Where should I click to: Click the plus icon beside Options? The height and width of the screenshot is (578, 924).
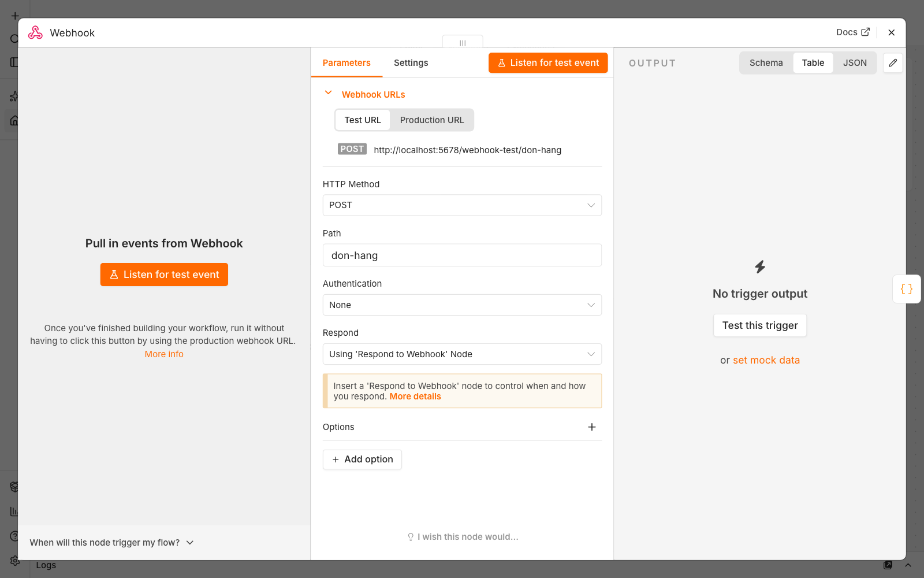coord(591,427)
